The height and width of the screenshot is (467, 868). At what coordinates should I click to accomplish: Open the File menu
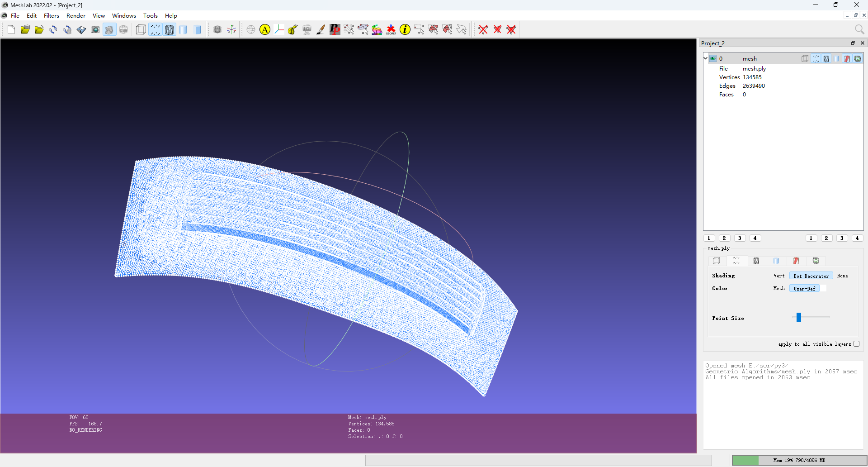[x=15, y=15]
